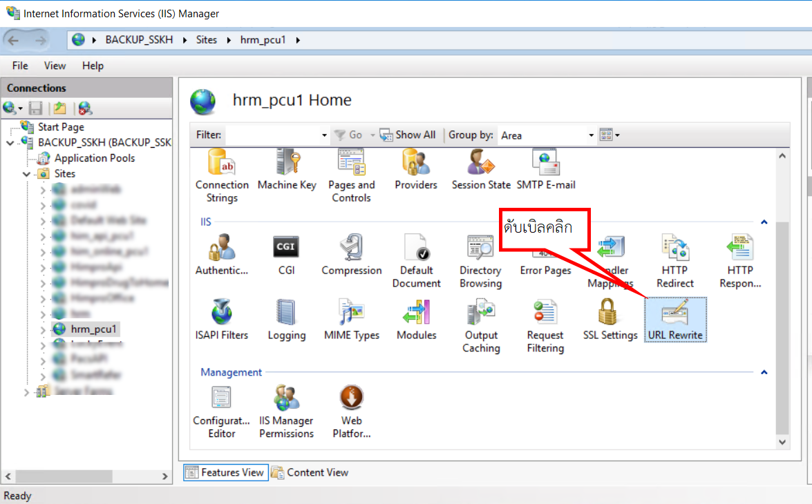Click the Show All button
Image resolution: width=812 pixels, height=504 pixels.
pyautogui.click(x=408, y=135)
